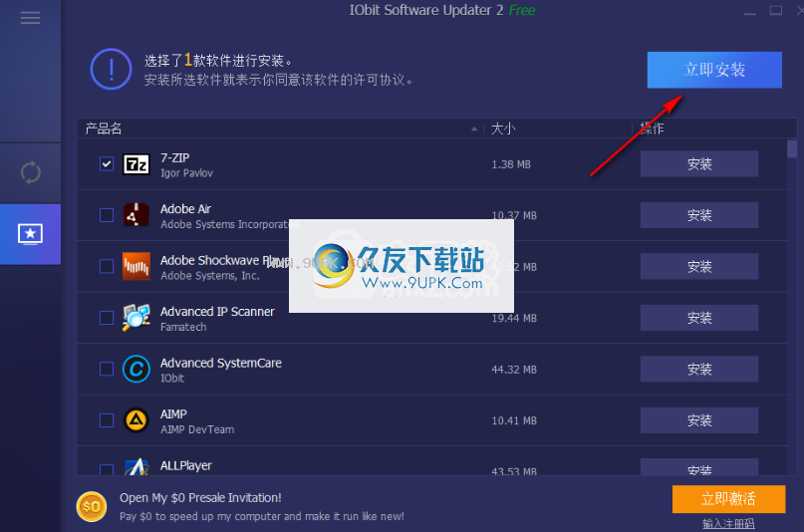Image resolution: width=804 pixels, height=532 pixels.
Task: Click the ALLPlayer product name
Action: [x=186, y=465]
